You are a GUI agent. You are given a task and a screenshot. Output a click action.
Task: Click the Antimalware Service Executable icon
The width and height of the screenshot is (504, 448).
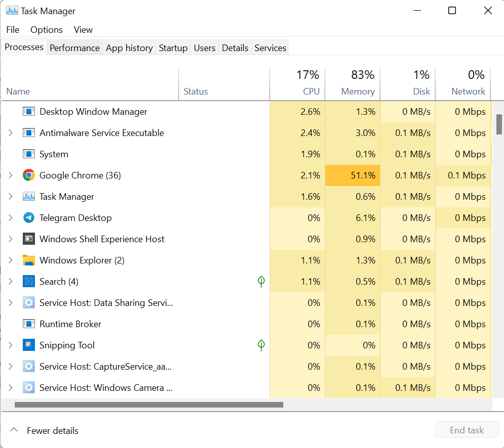[x=29, y=133]
